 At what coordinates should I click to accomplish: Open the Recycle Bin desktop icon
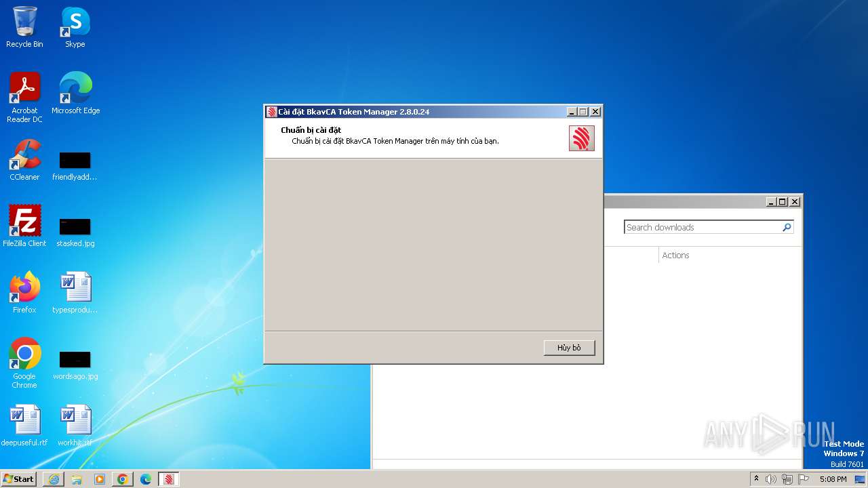coord(24,27)
